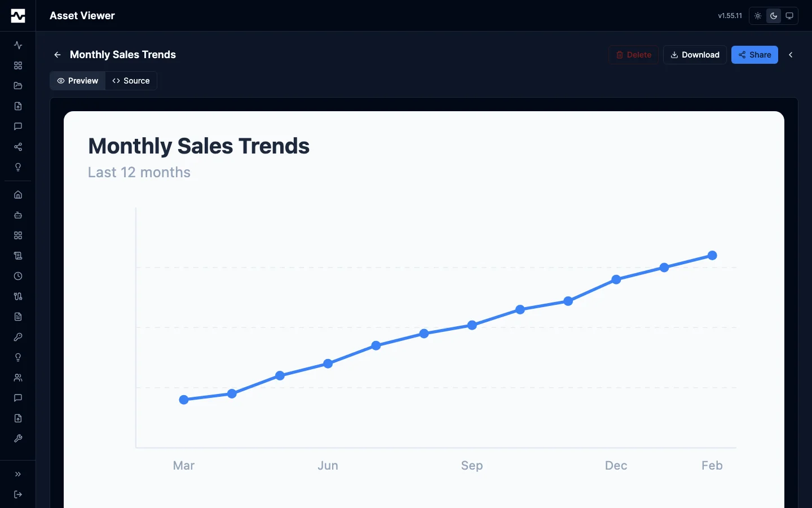The height and width of the screenshot is (508, 812).
Task: Go to the home icon in sidebar
Action: (18, 195)
